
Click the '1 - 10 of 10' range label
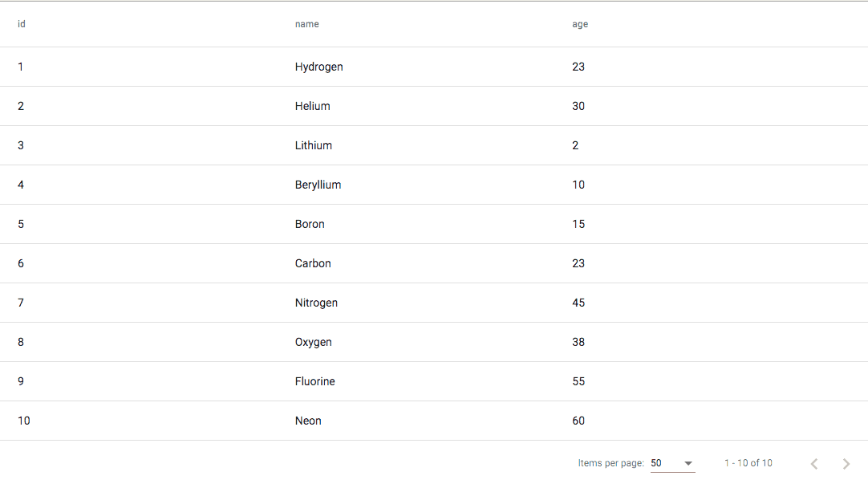(x=748, y=463)
